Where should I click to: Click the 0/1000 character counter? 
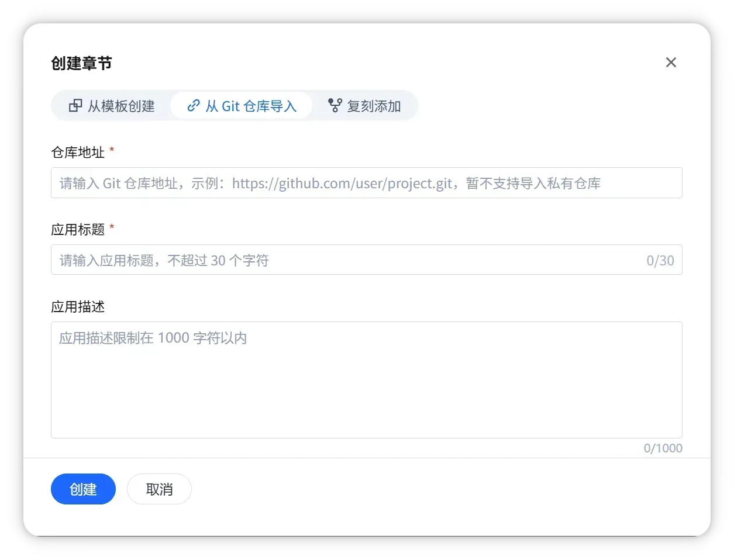point(663,448)
